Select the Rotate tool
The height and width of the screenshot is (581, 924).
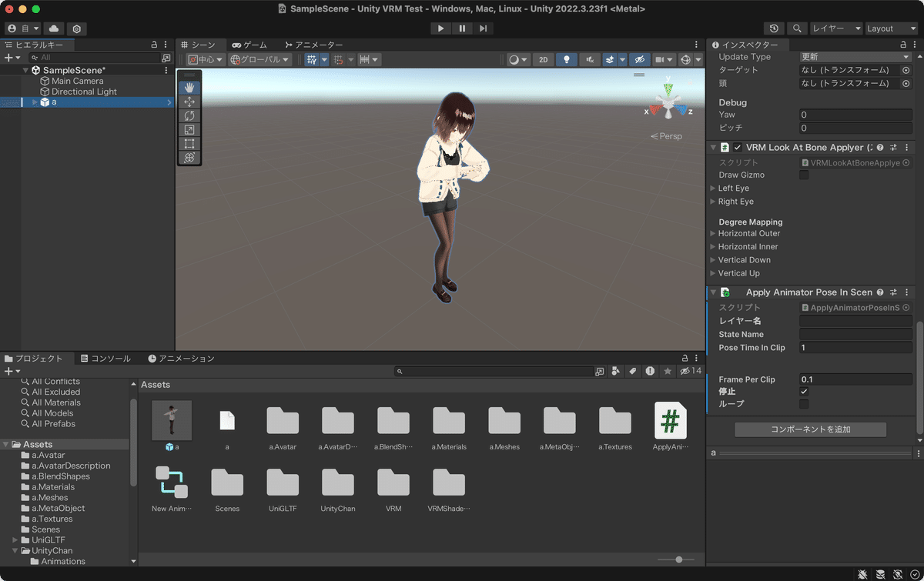tap(189, 115)
